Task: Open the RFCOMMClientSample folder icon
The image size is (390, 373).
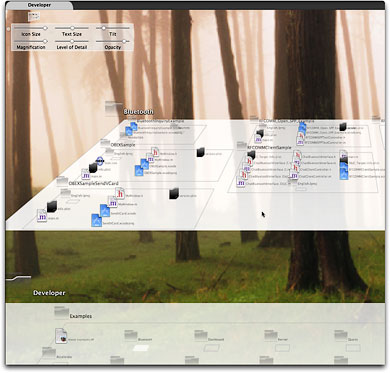Action: [x=242, y=145]
